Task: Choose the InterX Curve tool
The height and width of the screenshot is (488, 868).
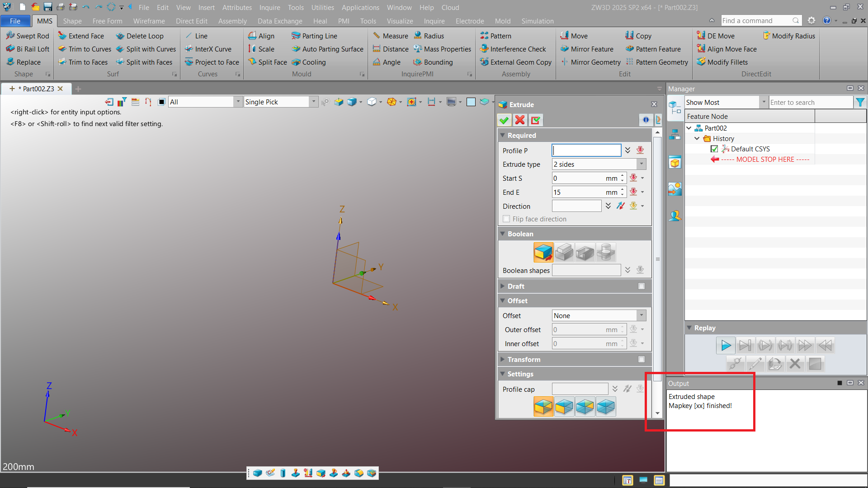Action: (208, 49)
